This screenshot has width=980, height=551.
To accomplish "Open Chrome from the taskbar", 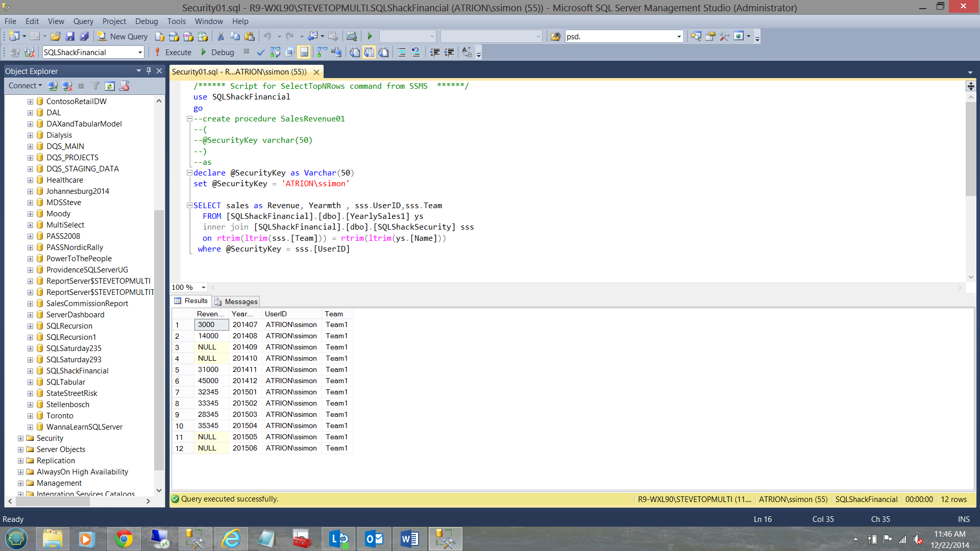I will [x=123, y=539].
